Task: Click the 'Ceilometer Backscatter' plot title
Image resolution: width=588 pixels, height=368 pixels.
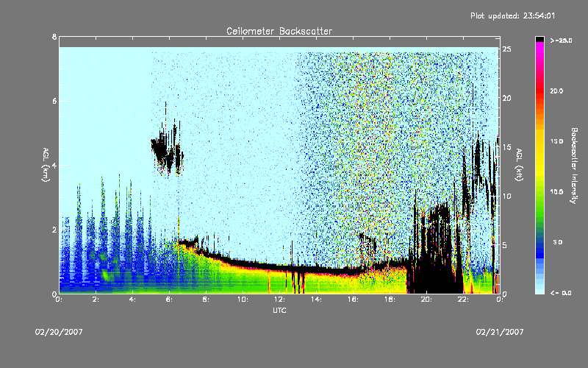Action: (279, 31)
